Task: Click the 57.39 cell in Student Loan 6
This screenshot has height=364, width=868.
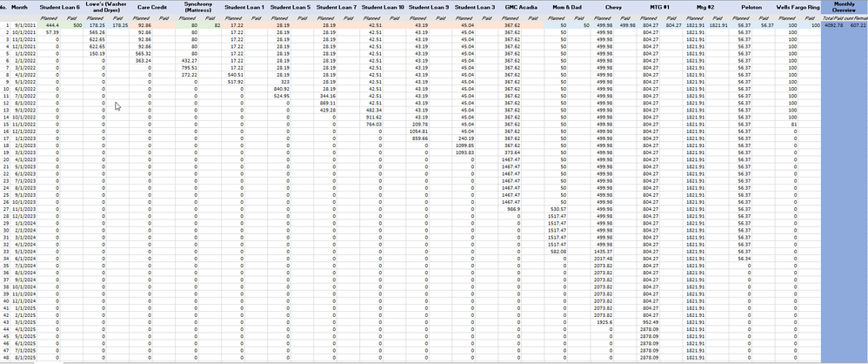Action: tap(49, 33)
